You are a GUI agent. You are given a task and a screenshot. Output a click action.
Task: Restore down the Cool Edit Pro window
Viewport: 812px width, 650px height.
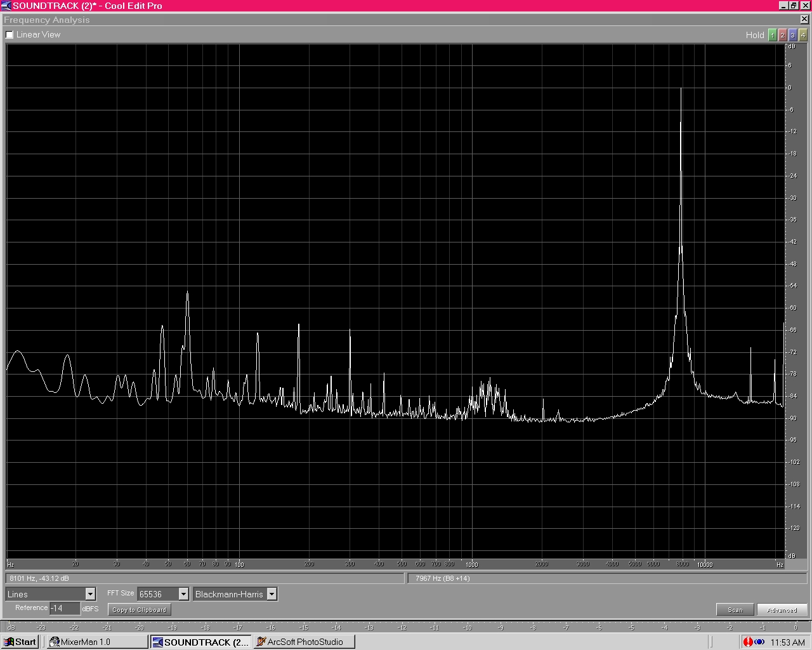tap(794, 6)
